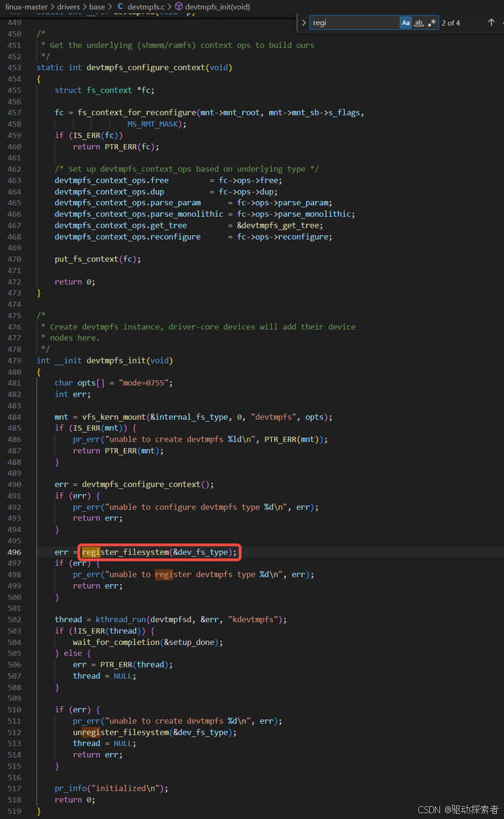Toggle Match Whole Word in find widget
This screenshot has width=504, height=819.
click(419, 23)
